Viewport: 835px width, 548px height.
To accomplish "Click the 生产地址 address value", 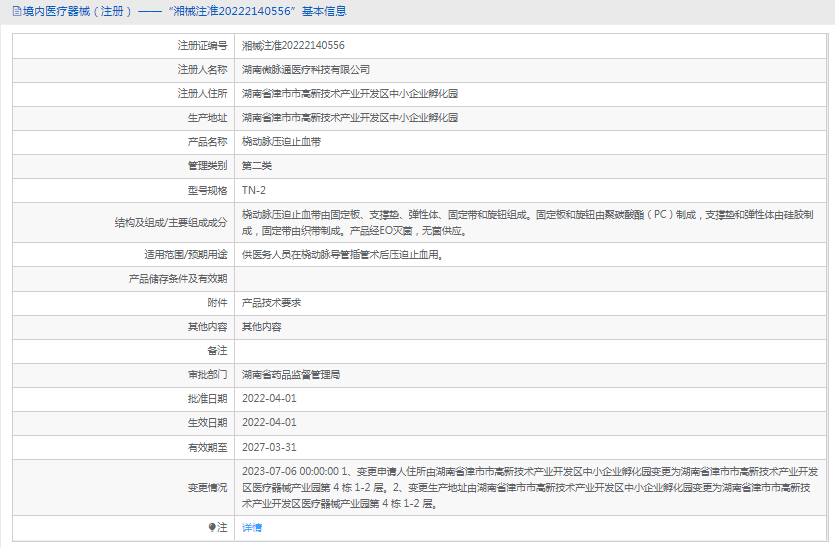I will pos(350,118).
